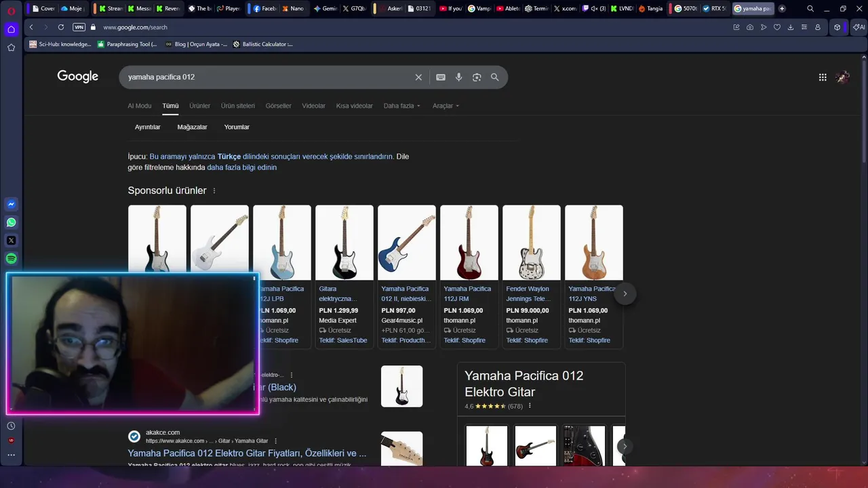
Task: Click the address bar URL
Action: coord(135,27)
